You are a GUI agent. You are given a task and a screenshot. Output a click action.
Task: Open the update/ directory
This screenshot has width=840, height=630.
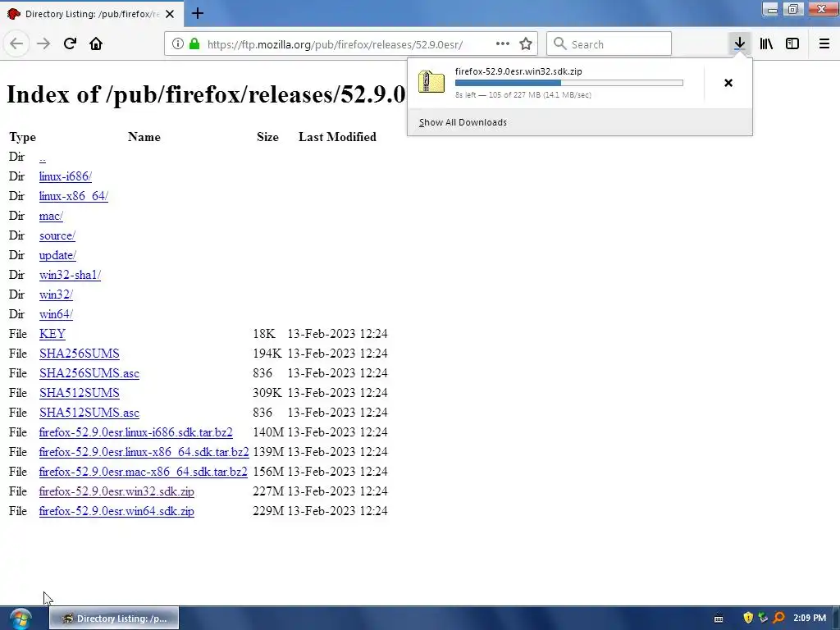click(x=57, y=256)
